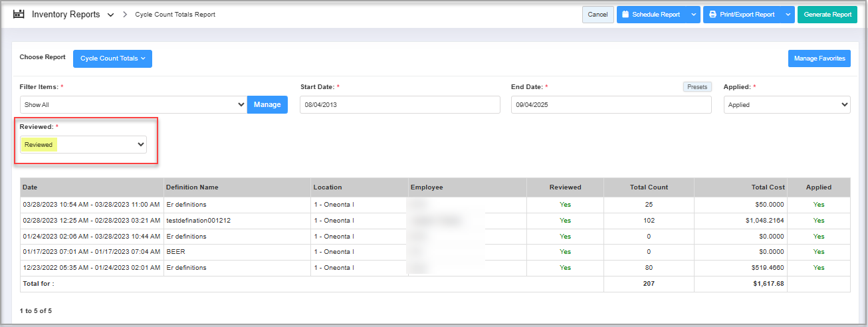This screenshot has width=868, height=327.
Task: Click the Generate Report button
Action: (827, 15)
